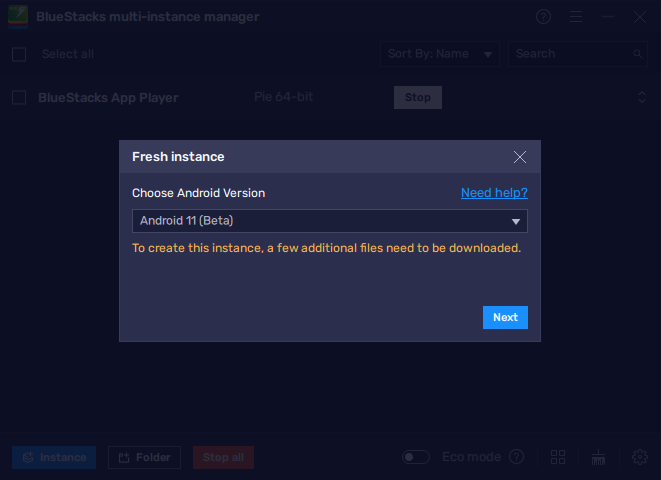The image size is (661, 480).
Task: Click the BlueStacks logo icon
Action: (18, 17)
